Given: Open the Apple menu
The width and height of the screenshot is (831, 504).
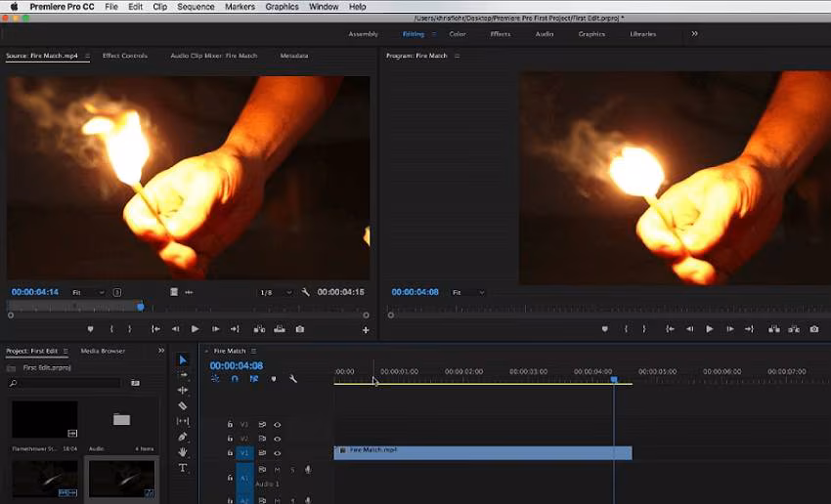Looking at the screenshot, I should coord(15,7).
